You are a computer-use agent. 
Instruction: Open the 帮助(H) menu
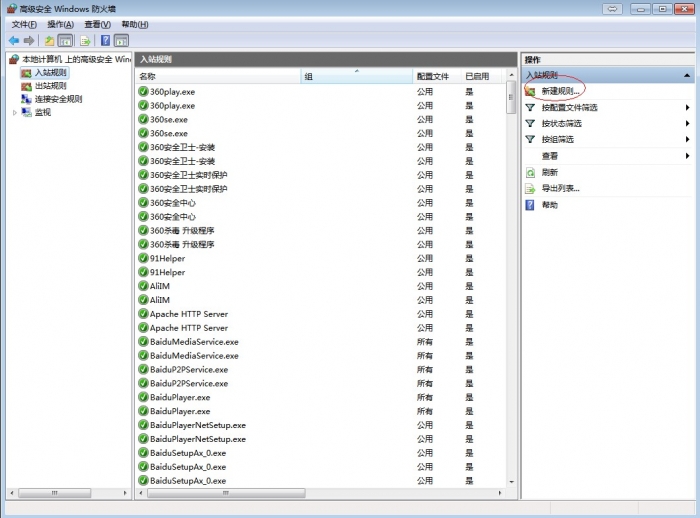pyautogui.click(x=135, y=25)
